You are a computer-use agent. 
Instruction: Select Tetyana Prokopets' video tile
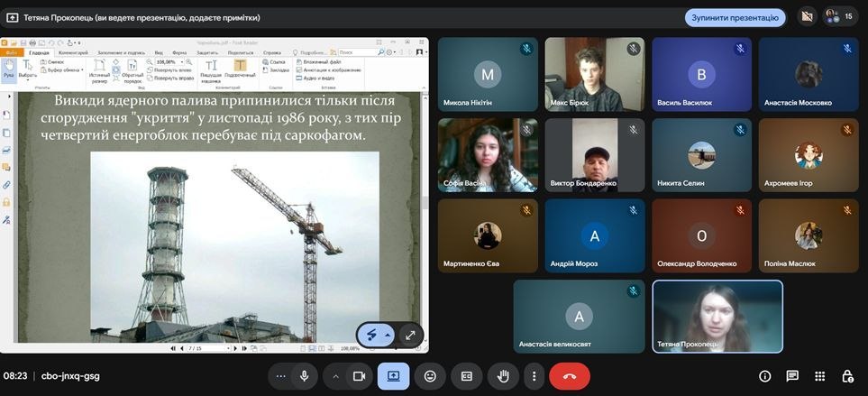(717, 316)
